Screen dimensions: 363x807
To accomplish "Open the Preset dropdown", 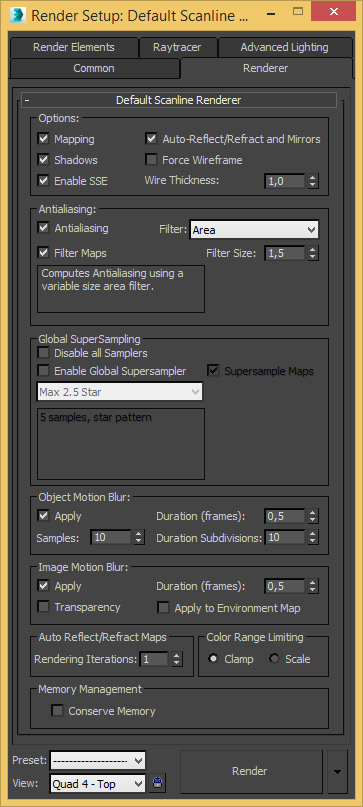I will pyautogui.click(x=98, y=760).
